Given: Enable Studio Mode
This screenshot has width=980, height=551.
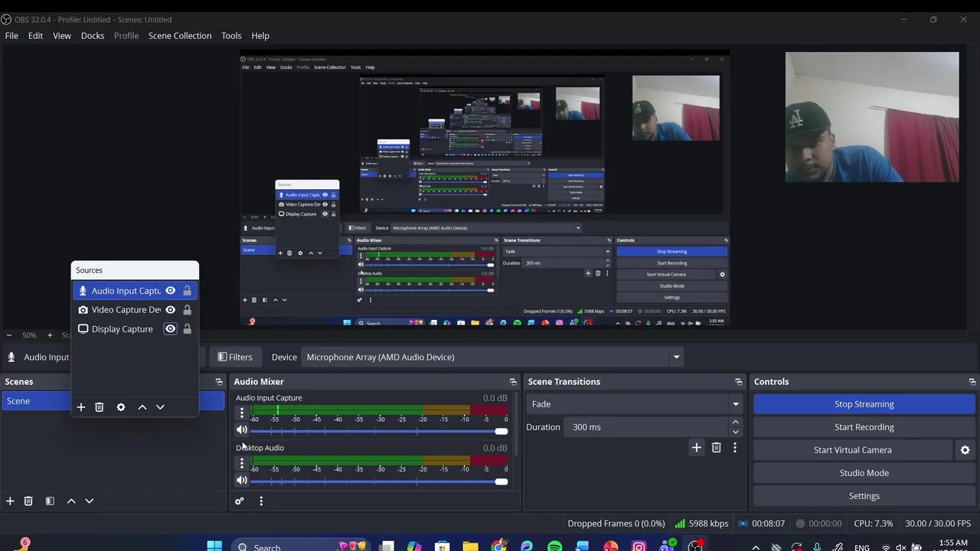Looking at the screenshot, I should coord(864,473).
